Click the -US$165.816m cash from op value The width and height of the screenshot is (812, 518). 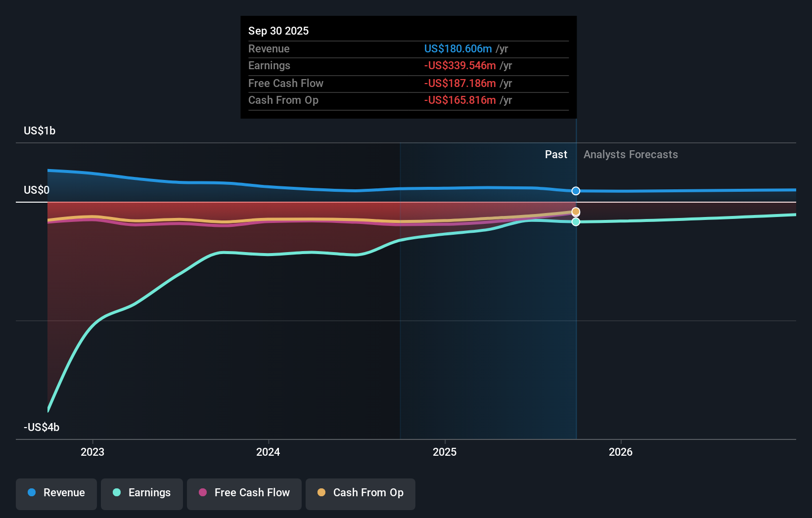tap(460, 100)
